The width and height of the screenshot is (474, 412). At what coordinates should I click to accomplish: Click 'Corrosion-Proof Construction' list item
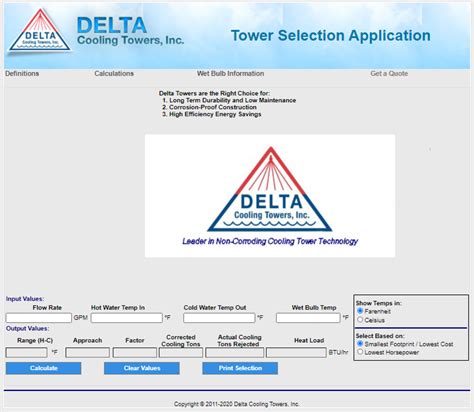[213, 107]
